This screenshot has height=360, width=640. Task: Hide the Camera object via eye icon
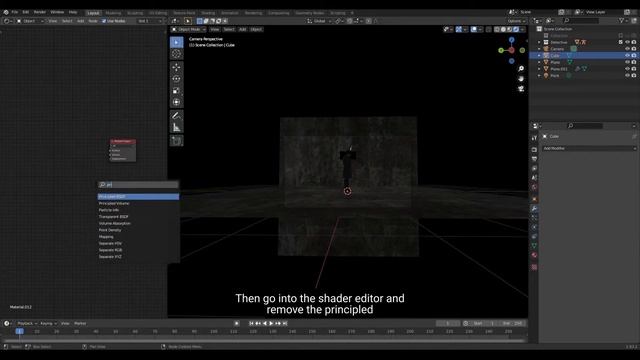click(x=627, y=49)
